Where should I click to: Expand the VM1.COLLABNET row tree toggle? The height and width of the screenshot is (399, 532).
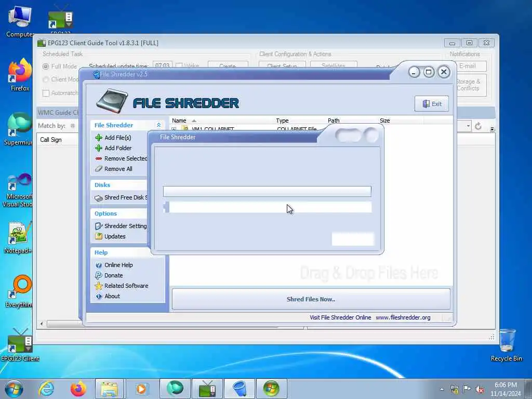click(x=174, y=129)
